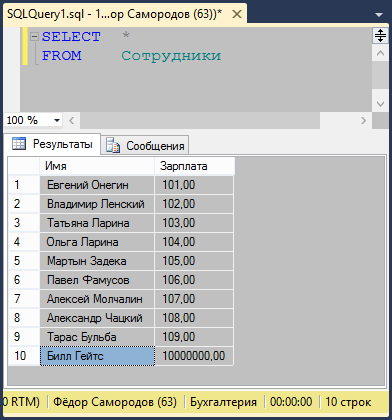Select row header 7
The height and width of the screenshot is (420, 392).
pos(24,299)
